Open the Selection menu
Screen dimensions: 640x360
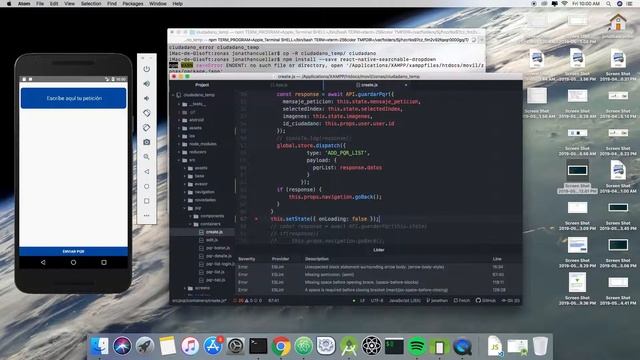[91, 3]
